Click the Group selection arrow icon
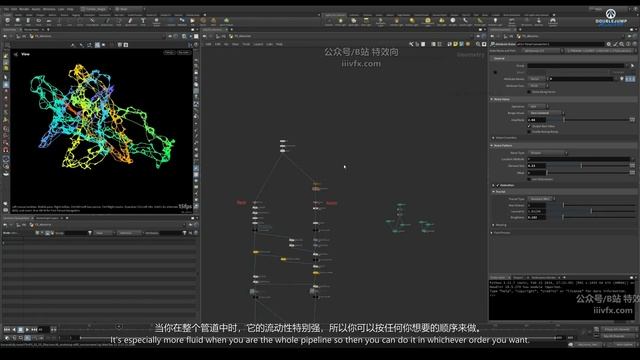 click(633, 65)
